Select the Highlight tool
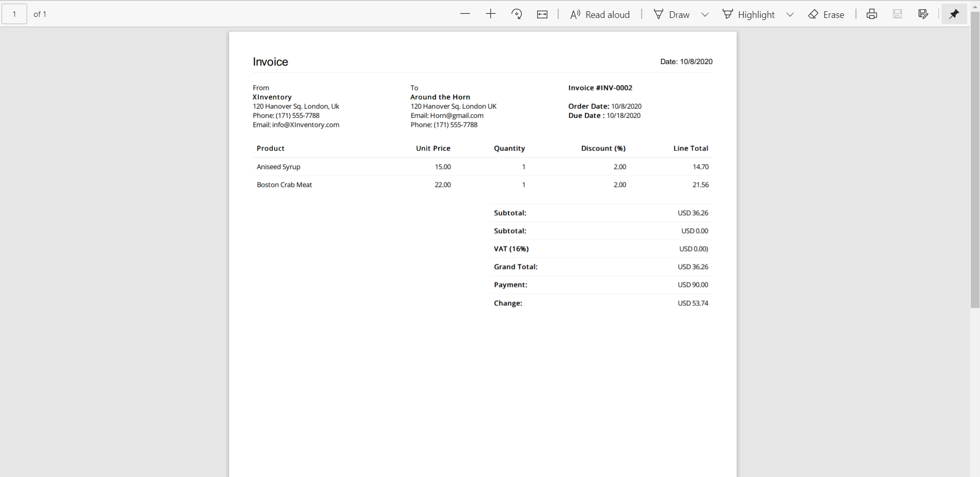 (x=749, y=14)
